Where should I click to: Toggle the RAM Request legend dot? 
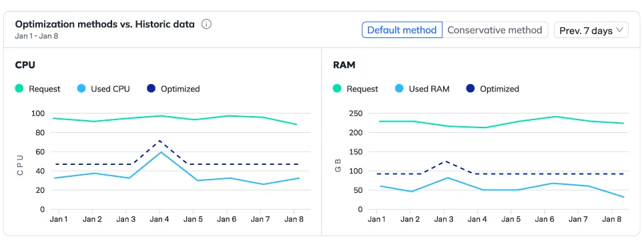pyautogui.click(x=337, y=89)
